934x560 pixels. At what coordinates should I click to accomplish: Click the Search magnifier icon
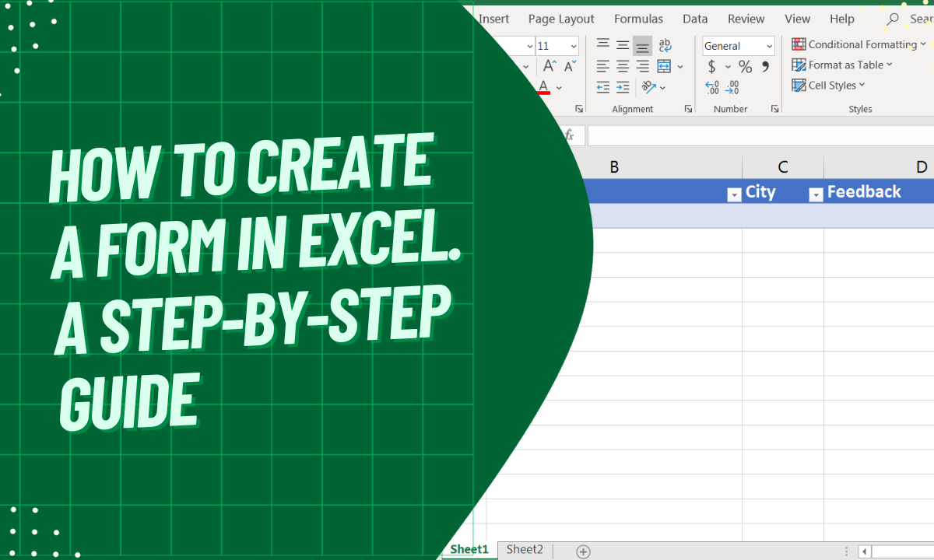coord(893,19)
